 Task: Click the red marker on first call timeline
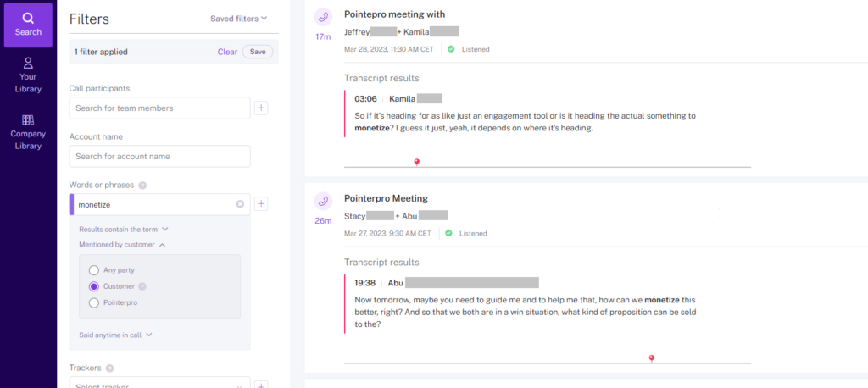[x=416, y=162]
